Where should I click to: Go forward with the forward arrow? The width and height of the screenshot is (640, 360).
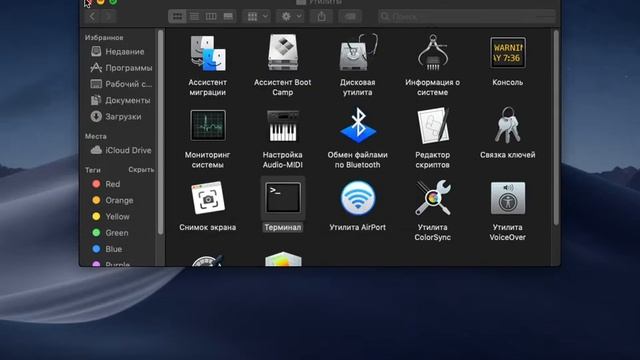pos(109,16)
